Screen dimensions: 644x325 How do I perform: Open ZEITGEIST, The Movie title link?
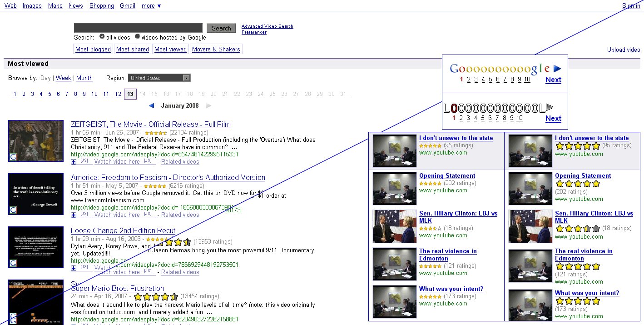click(151, 125)
